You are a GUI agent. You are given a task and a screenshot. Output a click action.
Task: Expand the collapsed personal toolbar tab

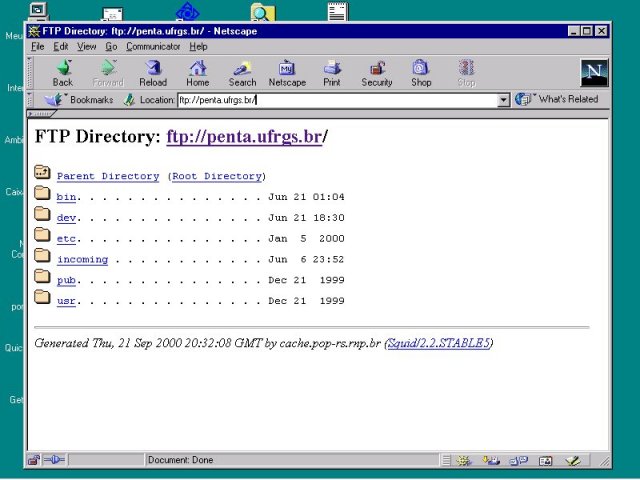(x=41, y=113)
